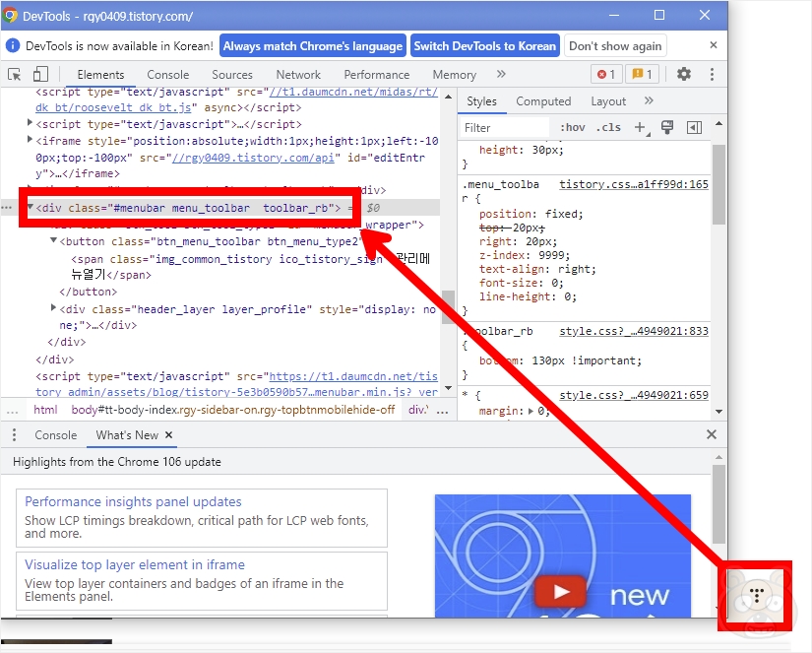
Task: Click the z-index: 9999 declaration
Action: pyautogui.click(x=524, y=255)
